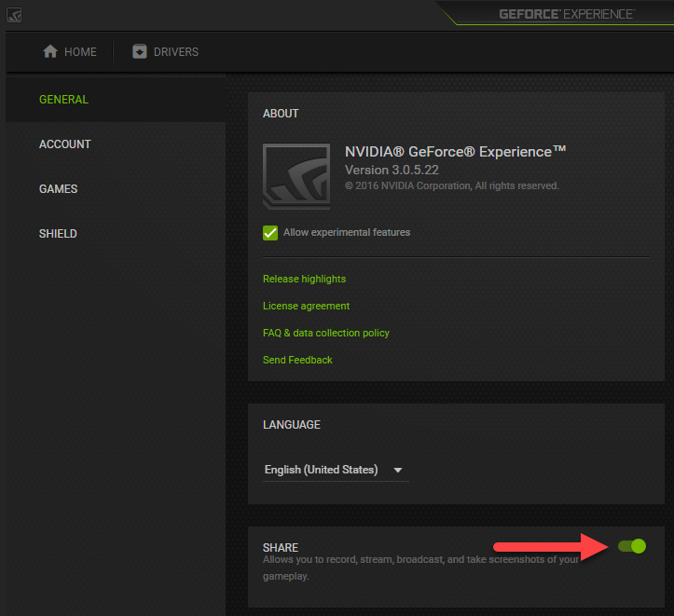The height and width of the screenshot is (616, 674).
Task: Switch to the Games settings section
Action: (x=58, y=189)
